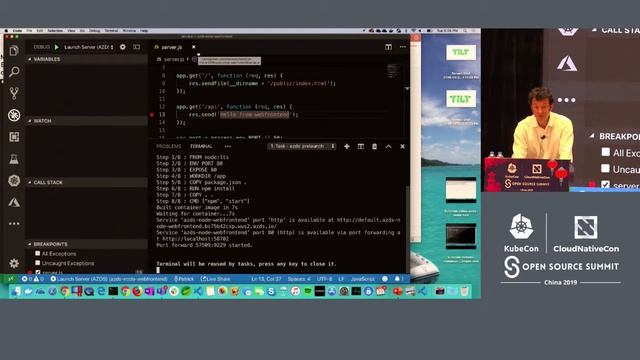Viewport: 640px width, 360px height.
Task: Open the Terminal menu in menu bar
Action: tap(111, 31)
